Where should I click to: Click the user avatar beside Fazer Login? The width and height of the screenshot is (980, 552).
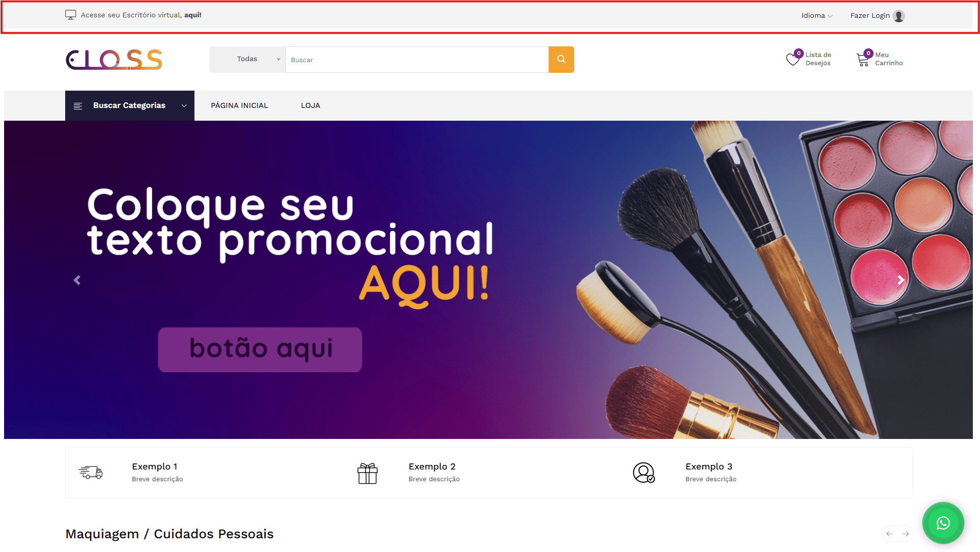(x=899, y=16)
